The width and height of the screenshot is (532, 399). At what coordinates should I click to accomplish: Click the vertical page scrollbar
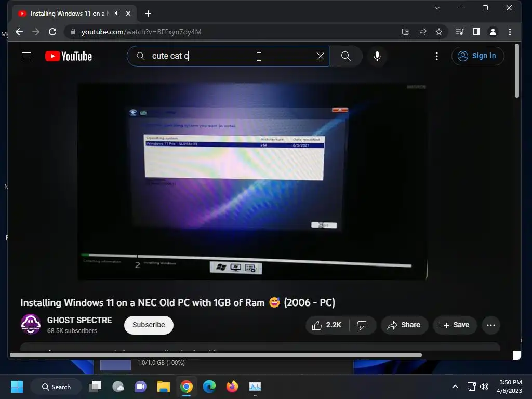517,71
